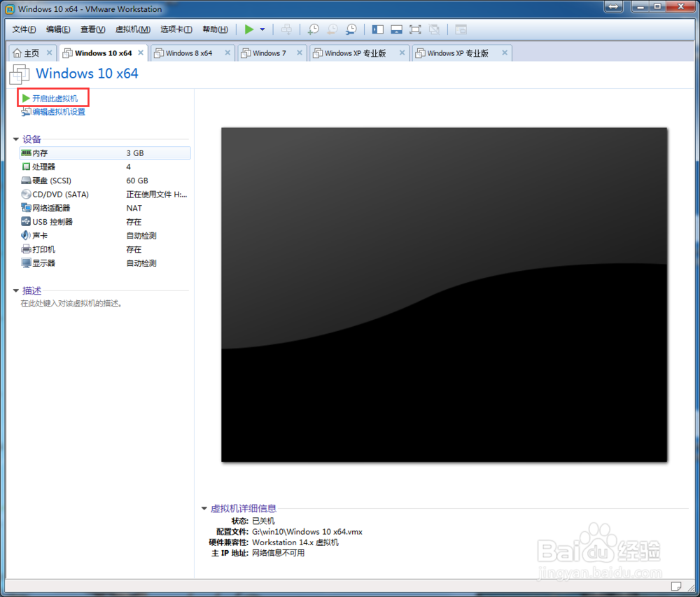Click the console view toolbar icon
The width and height of the screenshot is (700, 597).
click(x=461, y=29)
